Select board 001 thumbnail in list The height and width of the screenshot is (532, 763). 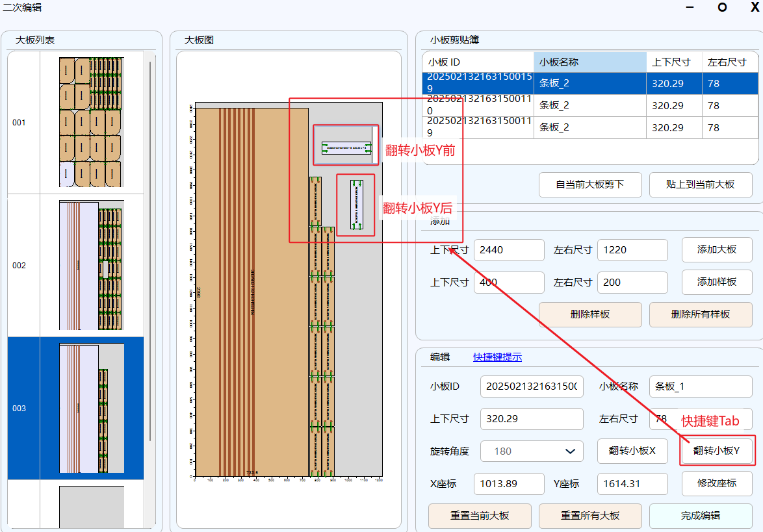point(91,122)
